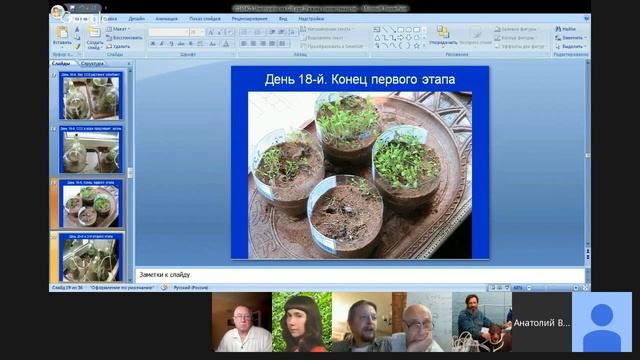The image size is (640, 360).
Task: Open Shape Effects dropdown
Action: [x=519, y=46]
